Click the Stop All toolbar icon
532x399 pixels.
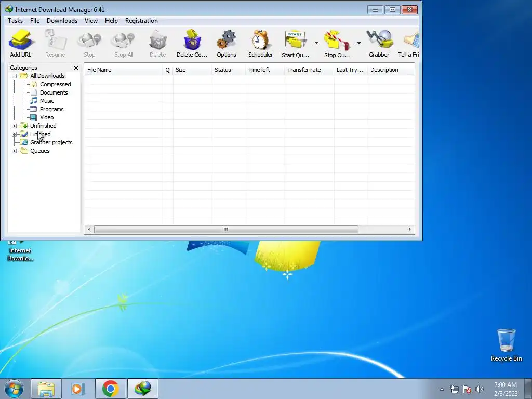124,44
